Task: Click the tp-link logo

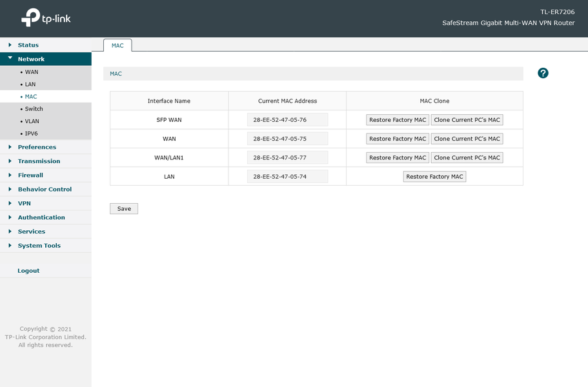Action: (46, 17)
